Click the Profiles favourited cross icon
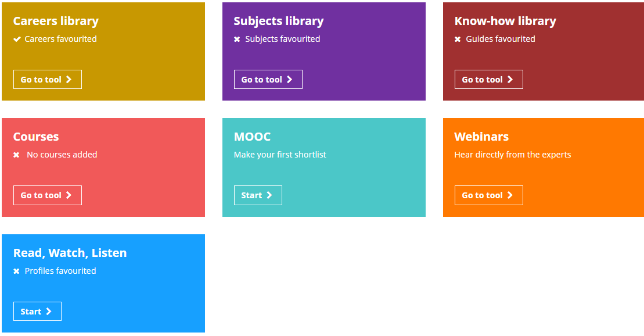Image resolution: width=644 pixels, height=336 pixels. coord(16,271)
